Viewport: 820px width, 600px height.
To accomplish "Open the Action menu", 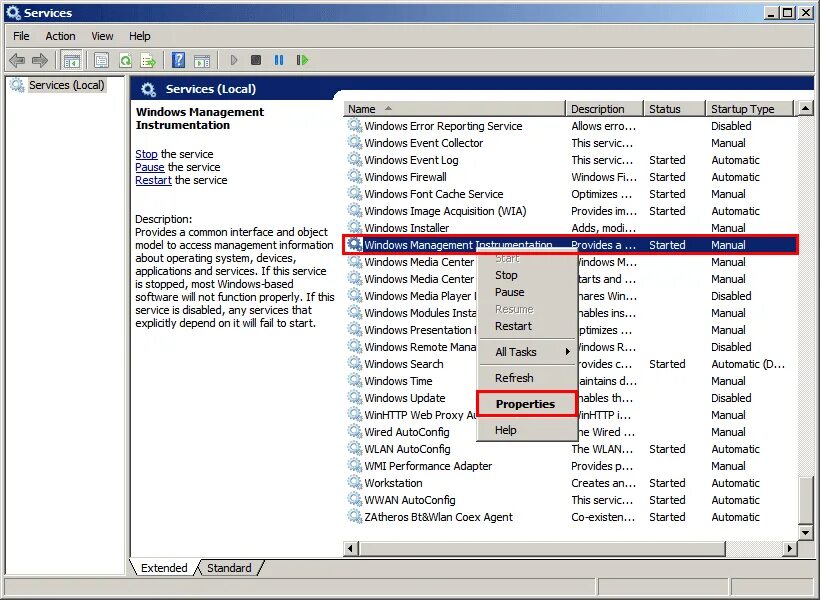I will point(60,36).
